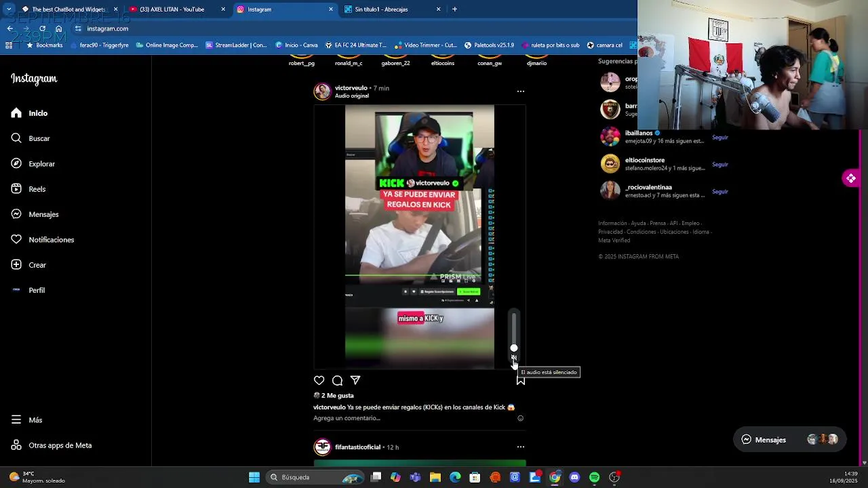Screen dimensions: 868x488
Task: Open Reels in sidebar
Action: point(28,189)
